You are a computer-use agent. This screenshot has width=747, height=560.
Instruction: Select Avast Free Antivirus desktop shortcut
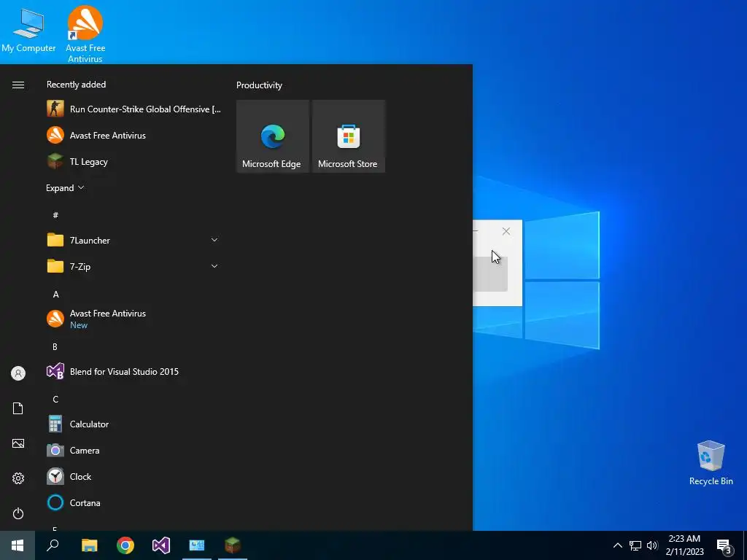click(x=85, y=34)
